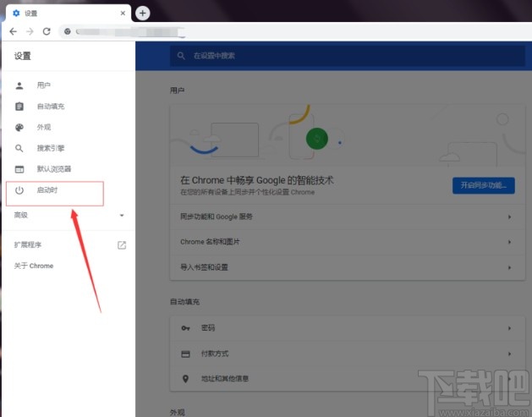This screenshot has height=417, width=532.
Task: Expand arrow for 密码 row
Action: coord(509,328)
